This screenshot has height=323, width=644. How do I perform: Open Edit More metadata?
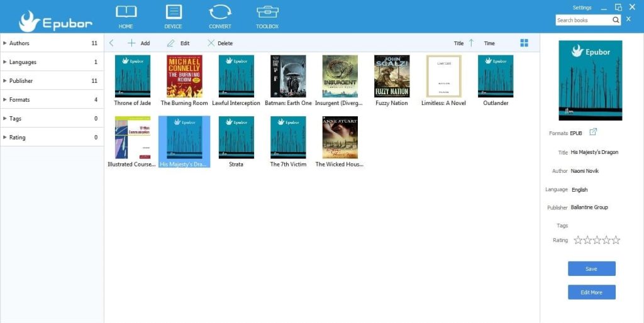click(x=591, y=292)
